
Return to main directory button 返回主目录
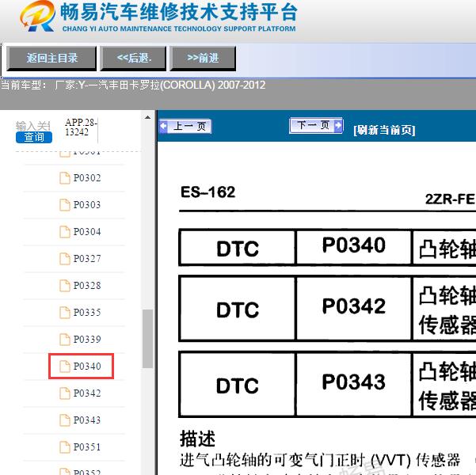point(51,59)
